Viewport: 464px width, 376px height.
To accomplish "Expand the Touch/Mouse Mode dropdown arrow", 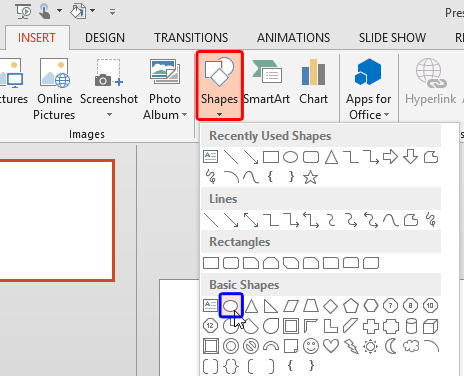I will pyautogui.click(x=59, y=11).
